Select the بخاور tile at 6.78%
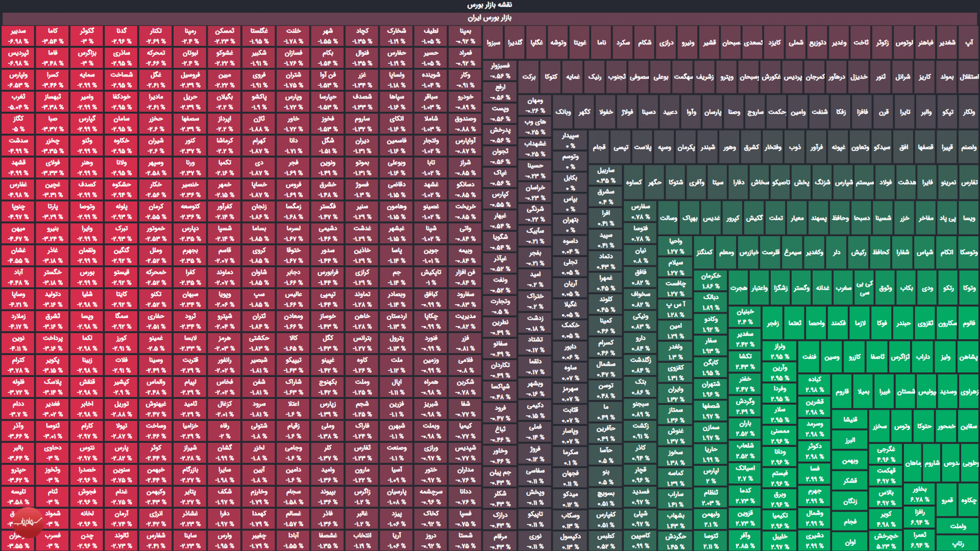Viewport: 980px width, 551px height. (x=919, y=494)
